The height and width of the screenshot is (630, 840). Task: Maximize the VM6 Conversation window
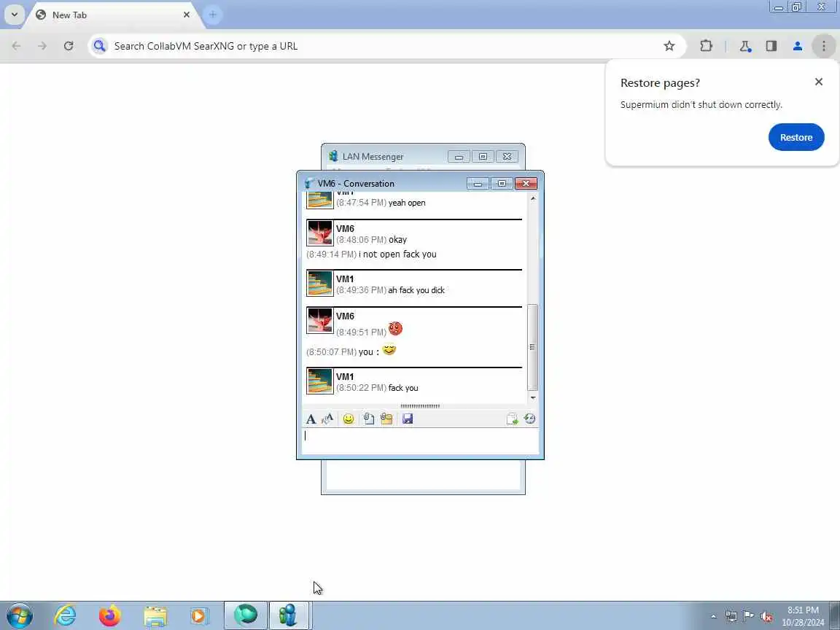coord(502,184)
